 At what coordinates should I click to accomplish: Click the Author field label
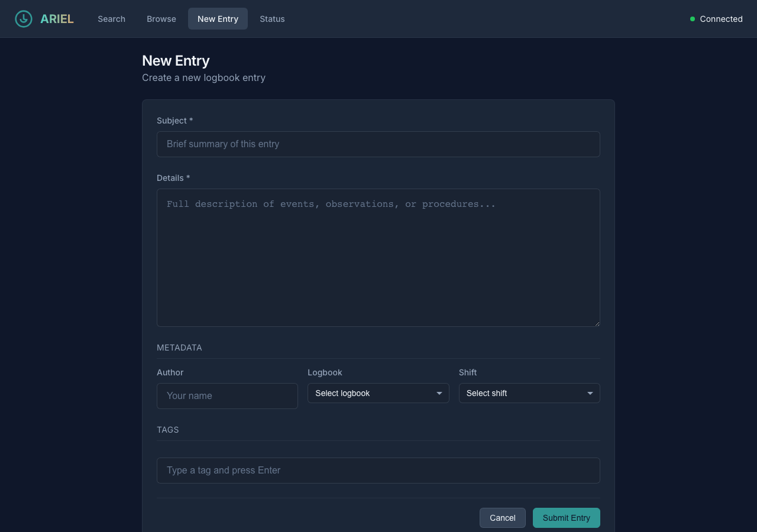coord(170,372)
